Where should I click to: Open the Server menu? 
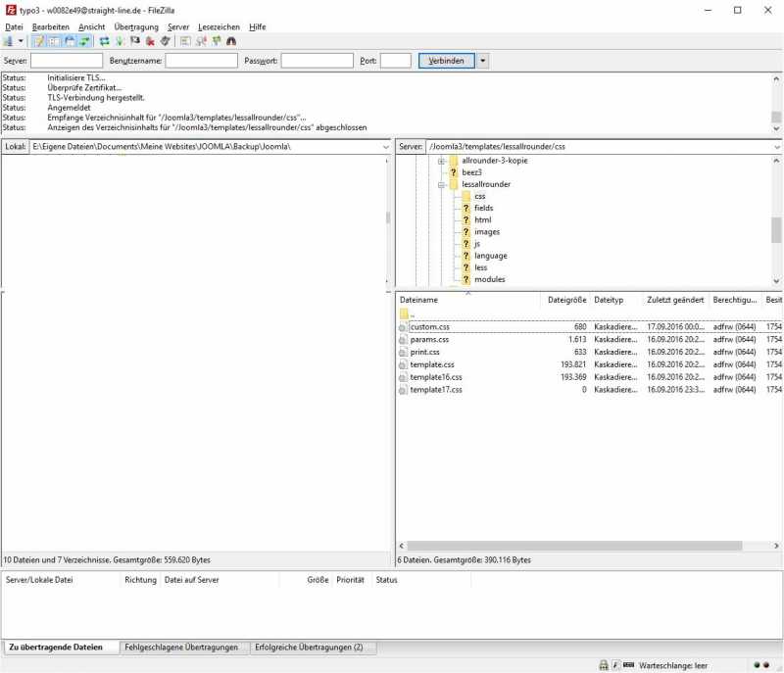[x=178, y=27]
